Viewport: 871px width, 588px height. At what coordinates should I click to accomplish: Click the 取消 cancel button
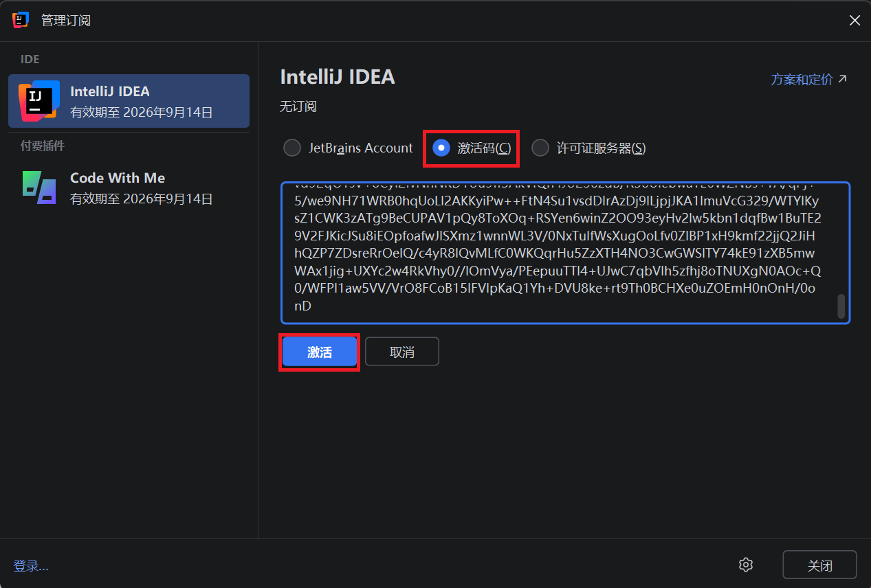(x=402, y=352)
